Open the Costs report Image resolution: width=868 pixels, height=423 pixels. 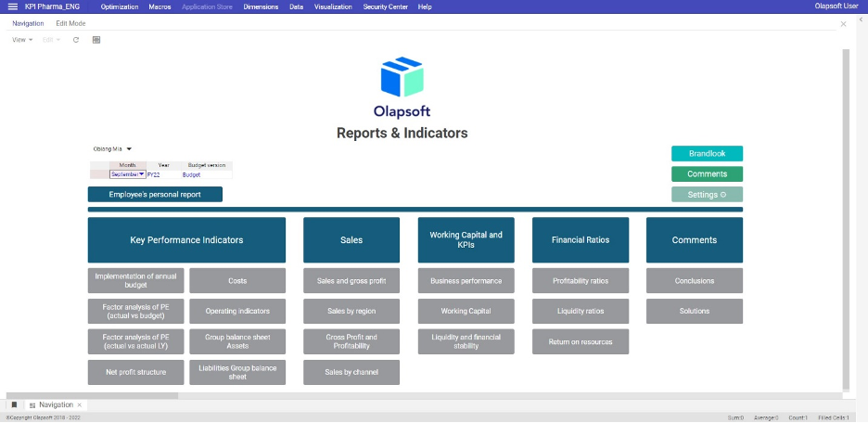[237, 281]
